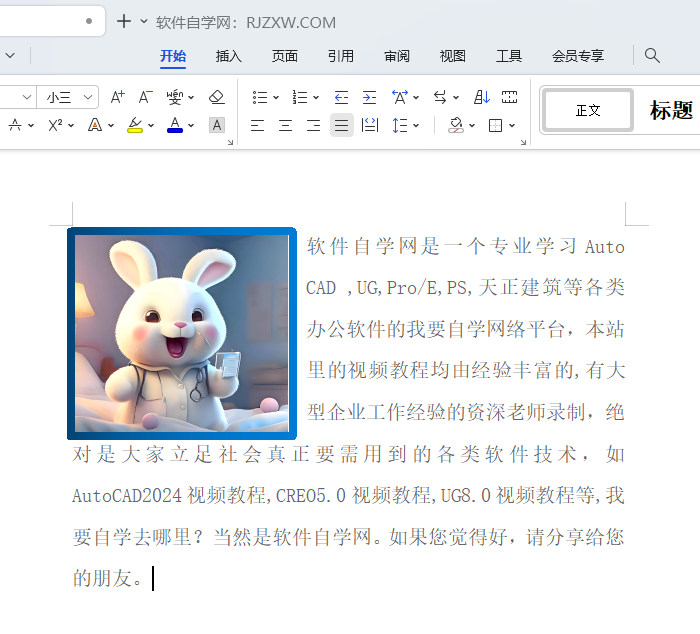Apply the blue font color swatch

(x=175, y=125)
